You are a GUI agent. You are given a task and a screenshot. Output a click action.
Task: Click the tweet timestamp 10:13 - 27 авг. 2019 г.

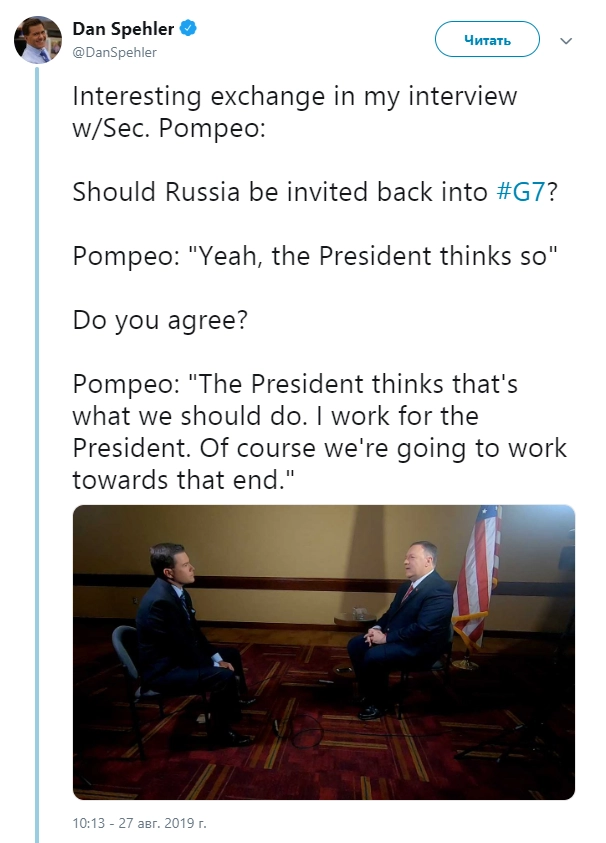click(x=138, y=825)
